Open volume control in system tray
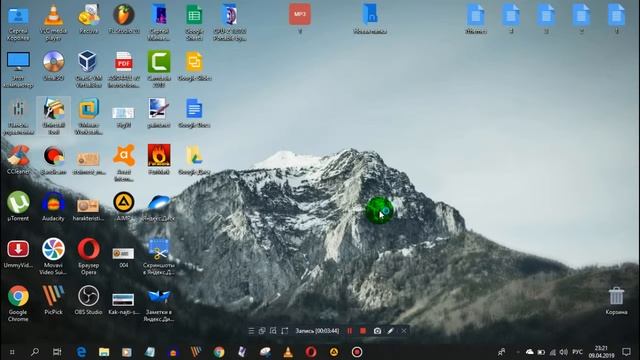640x360 pixels. point(564,352)
